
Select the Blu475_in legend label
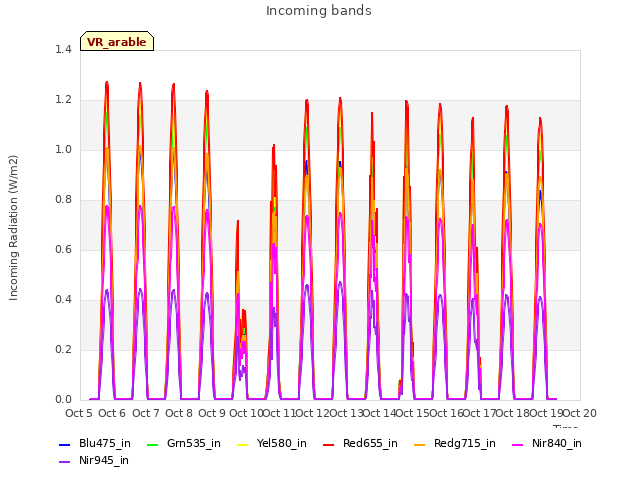pyautogui.click(x=105, y=444)
